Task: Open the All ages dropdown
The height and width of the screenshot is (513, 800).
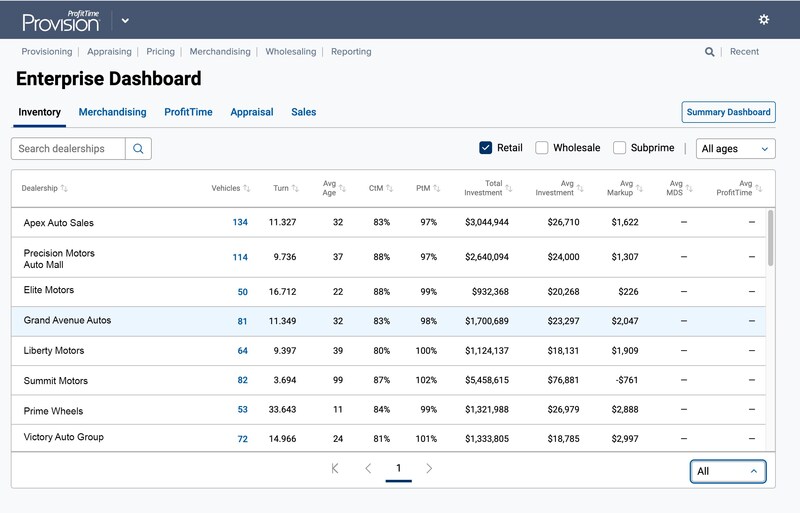Action: point(736,149)
